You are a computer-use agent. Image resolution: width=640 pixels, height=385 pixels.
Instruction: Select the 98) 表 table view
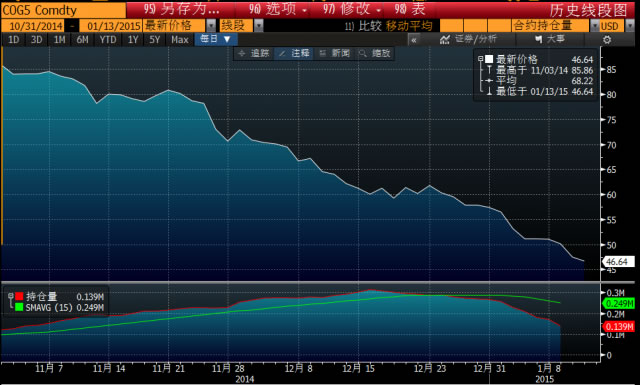coord(410,9)
